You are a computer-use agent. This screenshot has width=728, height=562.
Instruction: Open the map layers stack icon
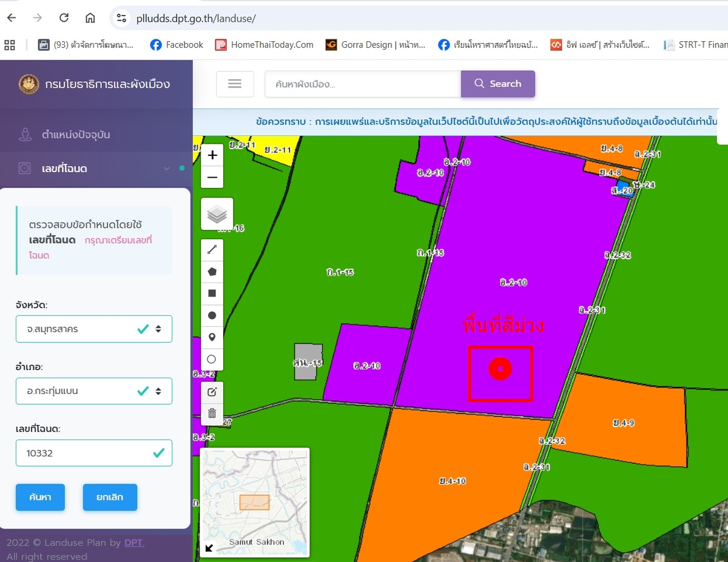[x=217, y=214]
